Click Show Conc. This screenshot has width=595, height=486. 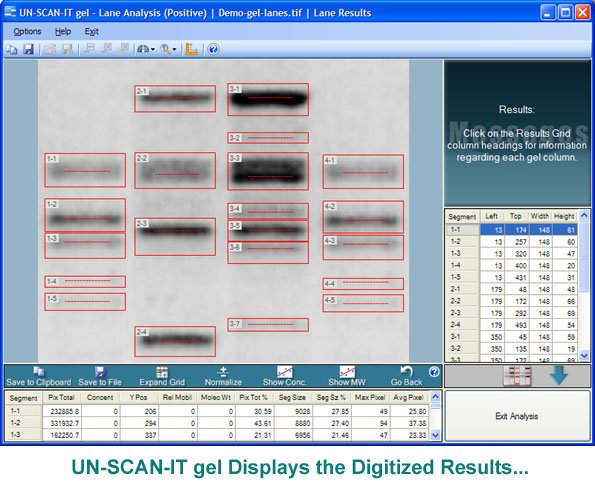pyautogui.click(x=285, y=376)
